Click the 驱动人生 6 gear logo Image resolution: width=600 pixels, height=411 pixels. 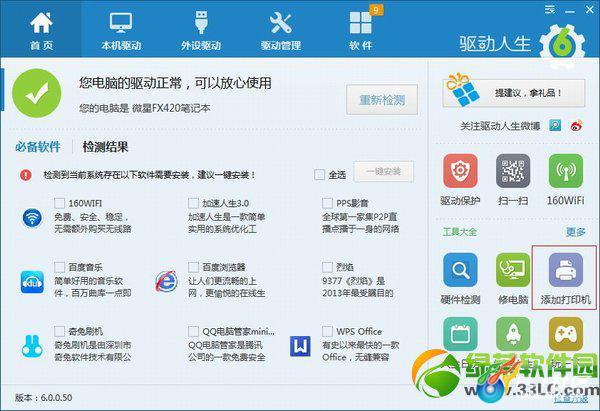pyautogui.click(x=562, y=46)
